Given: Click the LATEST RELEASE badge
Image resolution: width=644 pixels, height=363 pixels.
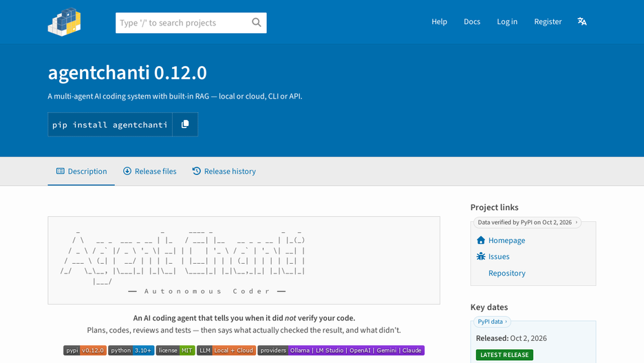Looking at the screenshot, I should click(504, 355).
